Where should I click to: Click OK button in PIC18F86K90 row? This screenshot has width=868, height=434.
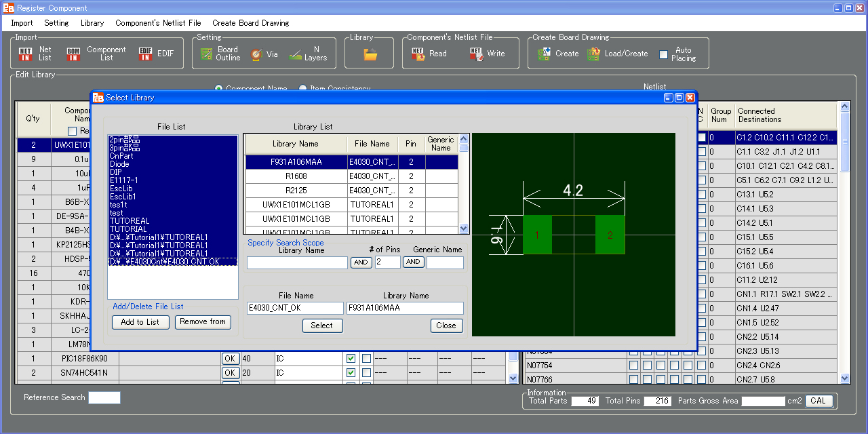[x=231, y=358]
